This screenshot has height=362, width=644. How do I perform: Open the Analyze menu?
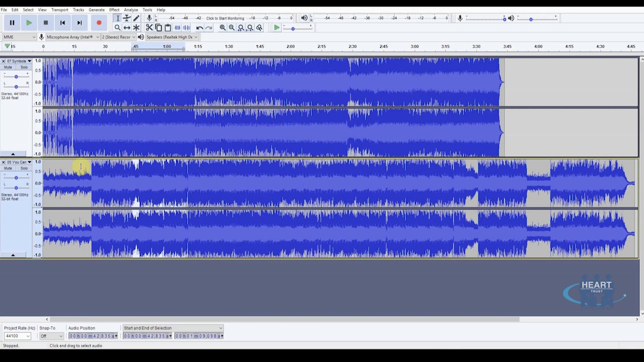click(131, 10)
